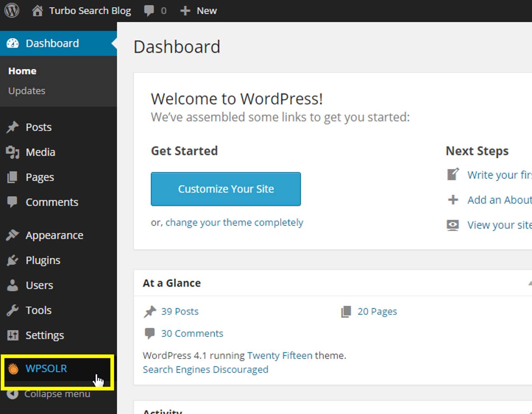This screenshot has height=414, width=532.
Task: Create content with the + New menu
Action: tap(198, 10)
